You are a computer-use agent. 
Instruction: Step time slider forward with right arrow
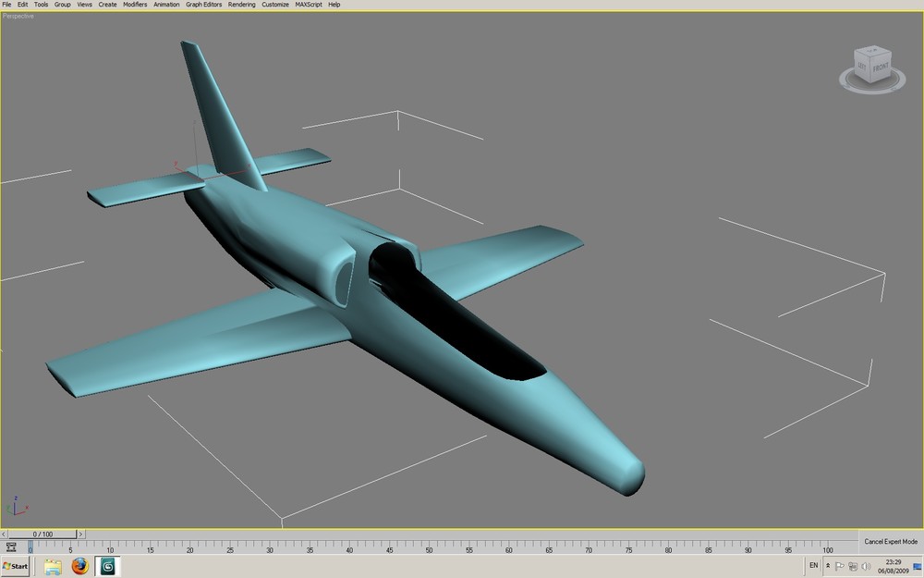coord(80,535)
